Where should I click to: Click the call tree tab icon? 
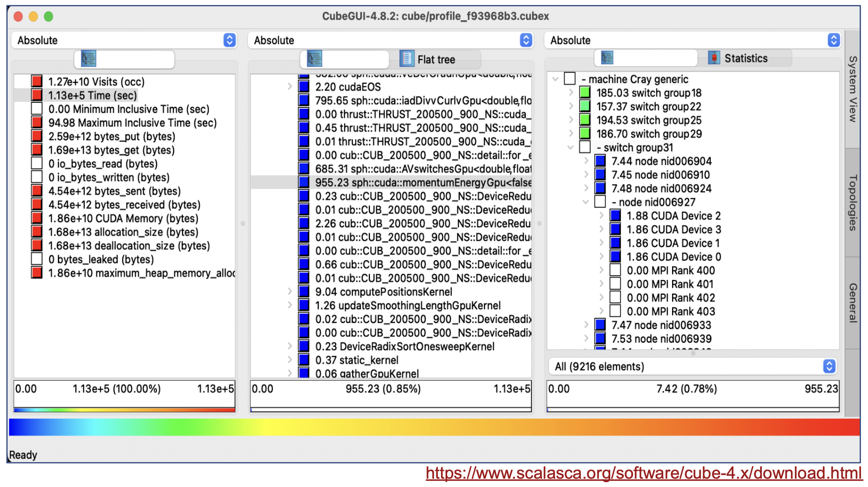tap(314, 59)
